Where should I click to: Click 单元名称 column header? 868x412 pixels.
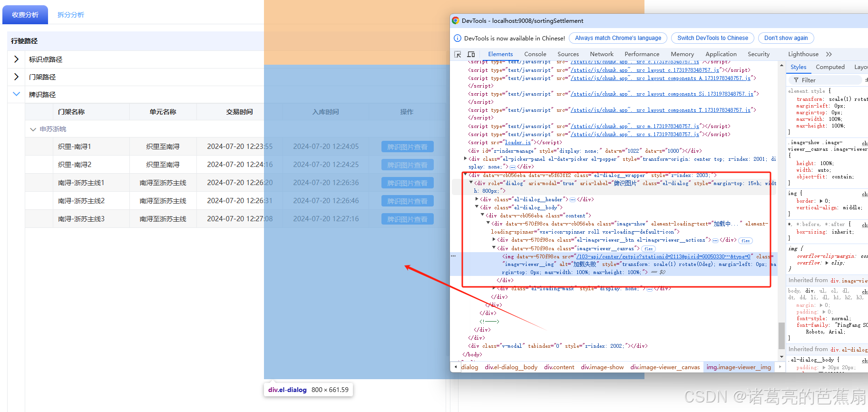pos(163,112)
